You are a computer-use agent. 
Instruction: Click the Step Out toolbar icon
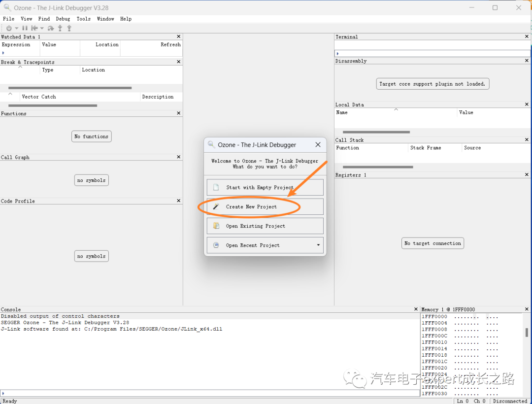tap(69, 28)
